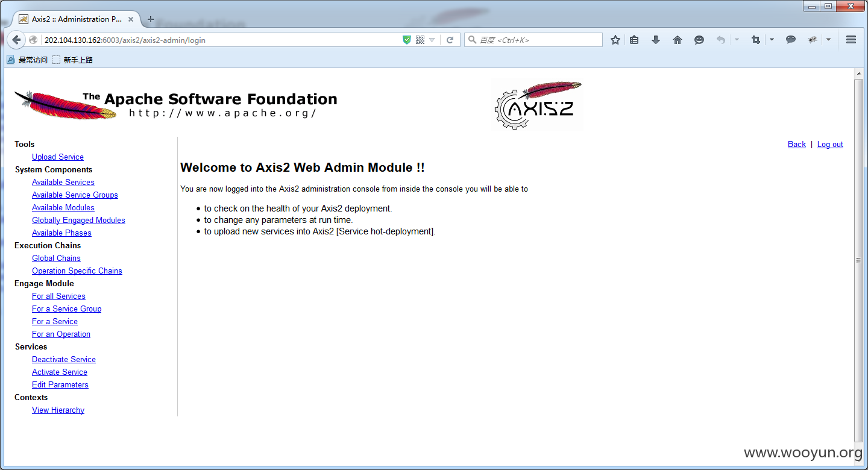Open the dropdown next to bug icon
The width and height of the screenshot is (868, 470).
click(828, 40)
